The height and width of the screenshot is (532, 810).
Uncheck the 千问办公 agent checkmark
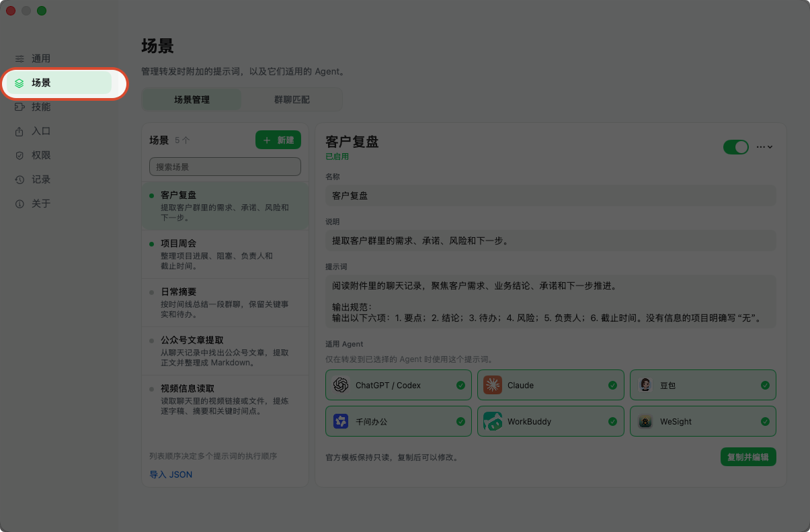pyautogui.click(x=460, y=422)
